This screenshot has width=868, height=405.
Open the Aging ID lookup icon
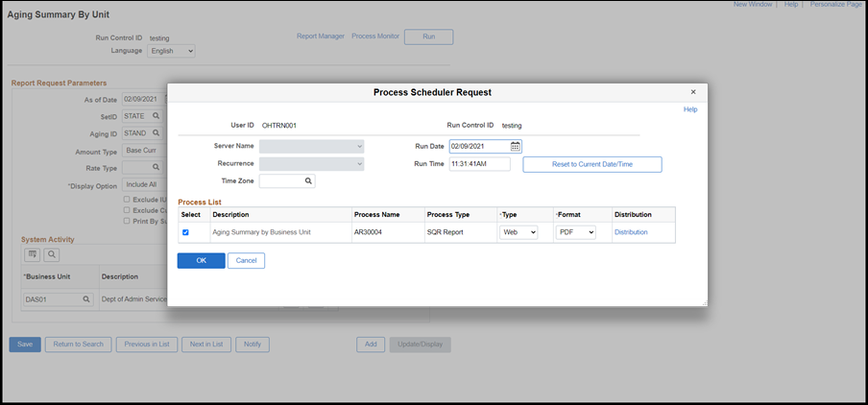[x=156, y=133]
